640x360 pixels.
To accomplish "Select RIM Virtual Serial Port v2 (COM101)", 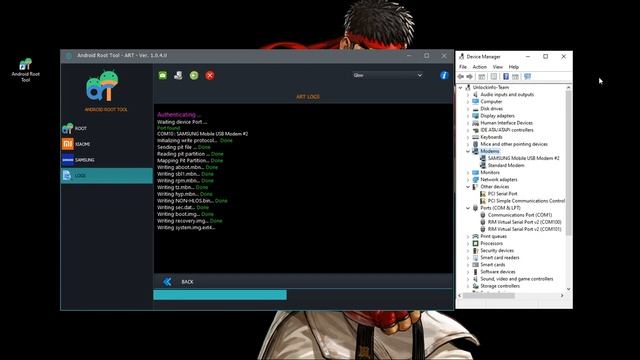I will pos(524,229).
